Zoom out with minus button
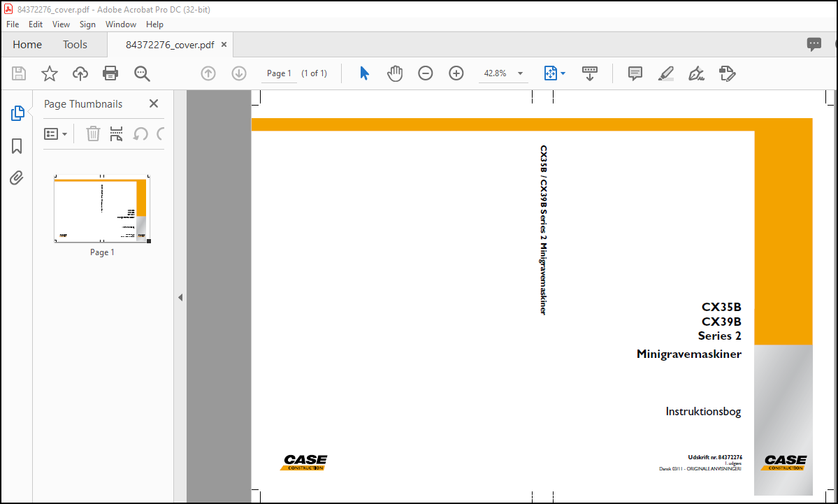The image size is (838, 504). coord(426,73)
